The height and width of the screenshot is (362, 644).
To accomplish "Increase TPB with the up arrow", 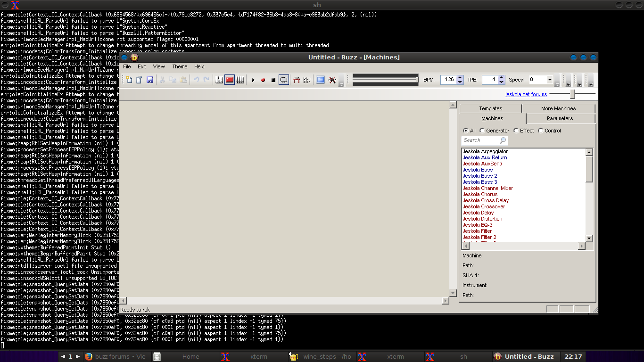I will click(501, 78).
